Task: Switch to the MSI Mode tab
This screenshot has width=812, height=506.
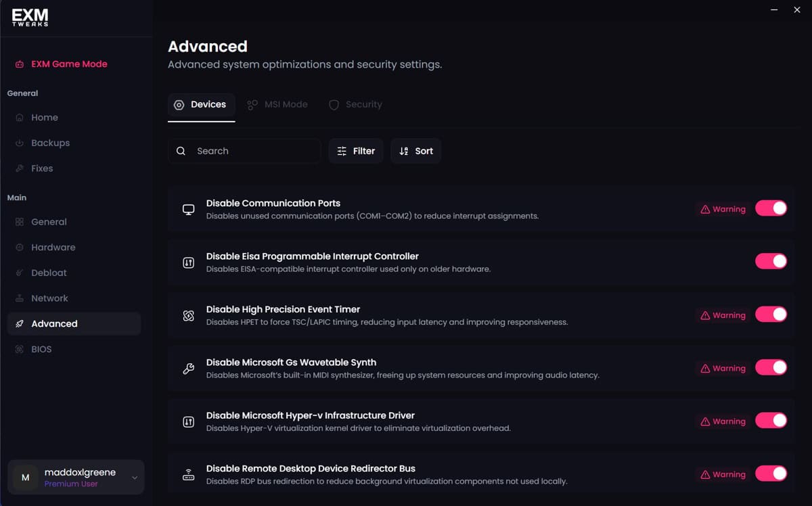Action: pyautogui.click(x=277, y=105)
